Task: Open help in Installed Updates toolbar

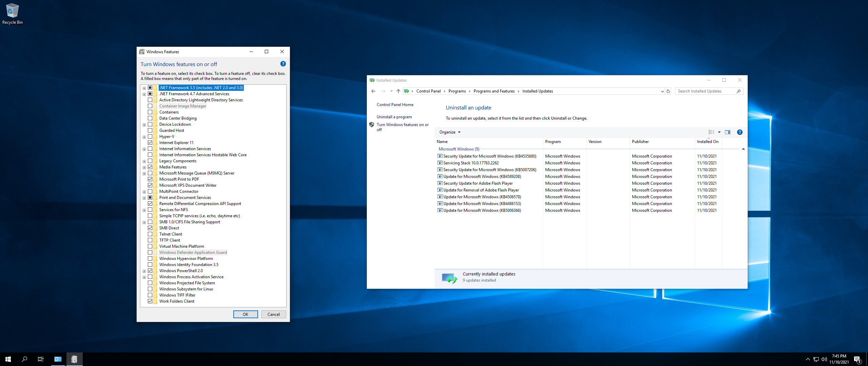Action: coord(740,132)
